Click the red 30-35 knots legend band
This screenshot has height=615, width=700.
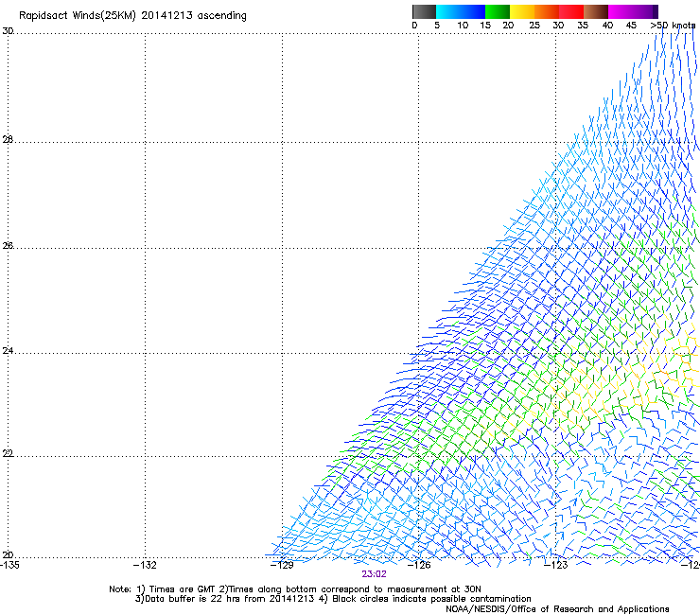(571, 11)
